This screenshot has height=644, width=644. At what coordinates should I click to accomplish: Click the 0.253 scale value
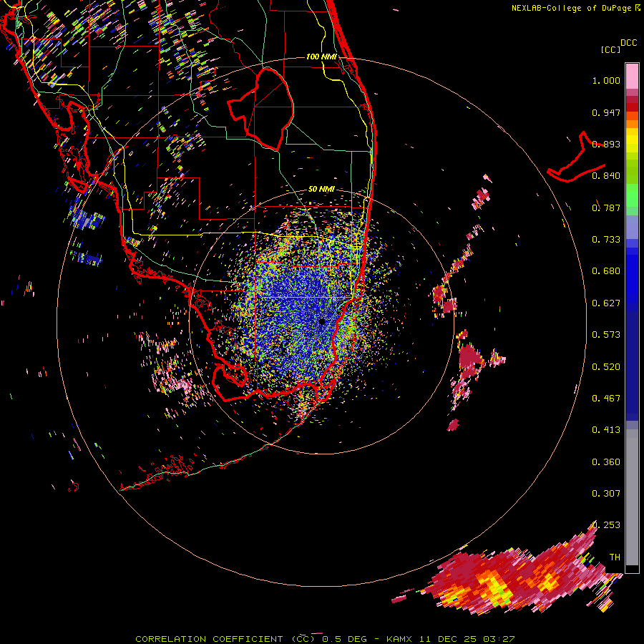point(606,525)
